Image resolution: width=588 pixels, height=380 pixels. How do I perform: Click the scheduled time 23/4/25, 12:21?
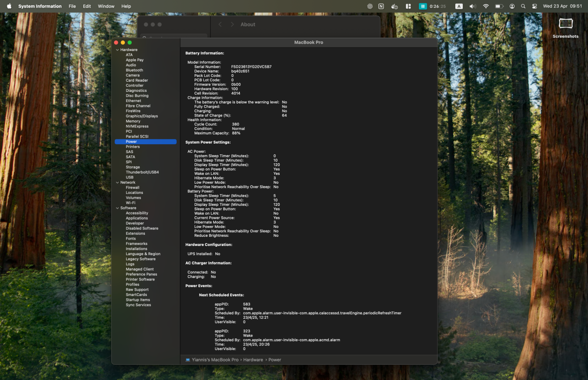pyautogui.click(x=255, y=317)
